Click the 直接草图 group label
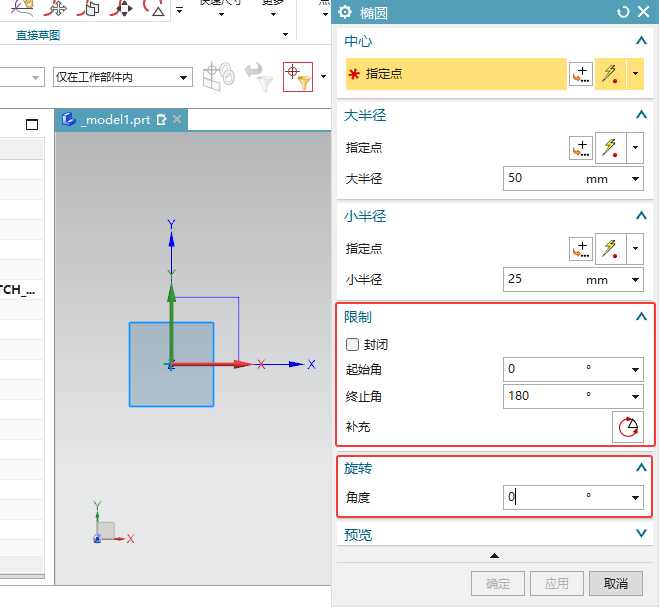This screenshot has width=659, height=607. [38, 35]
